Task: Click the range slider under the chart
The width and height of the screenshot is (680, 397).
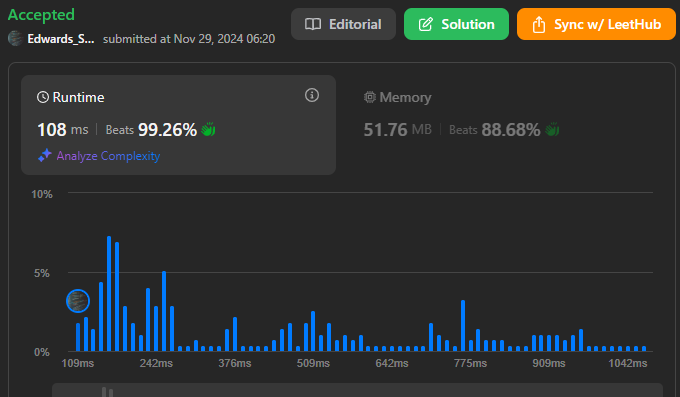Action: point(357,390)
